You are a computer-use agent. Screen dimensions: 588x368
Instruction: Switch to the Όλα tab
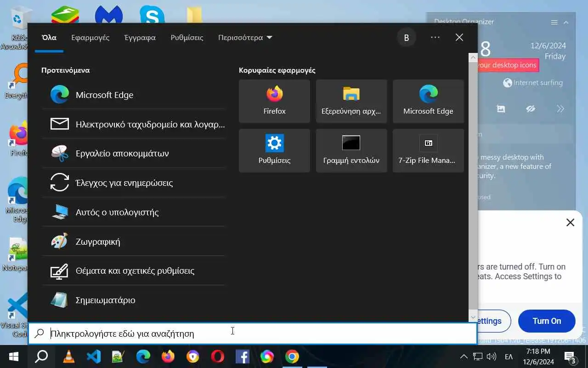pyautogui.click(x=49, y=38)
